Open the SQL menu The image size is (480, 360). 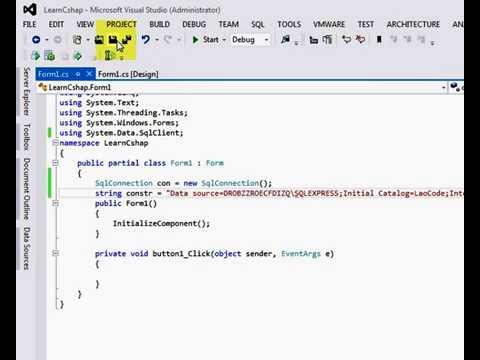(x=257, y=24)
